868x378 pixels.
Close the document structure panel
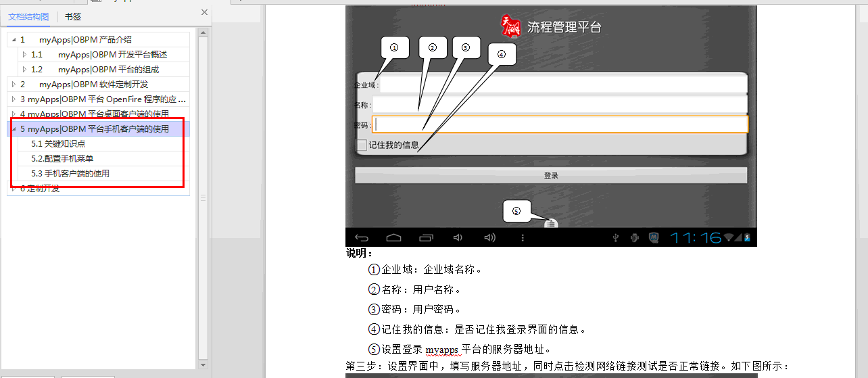pos(204,12)
